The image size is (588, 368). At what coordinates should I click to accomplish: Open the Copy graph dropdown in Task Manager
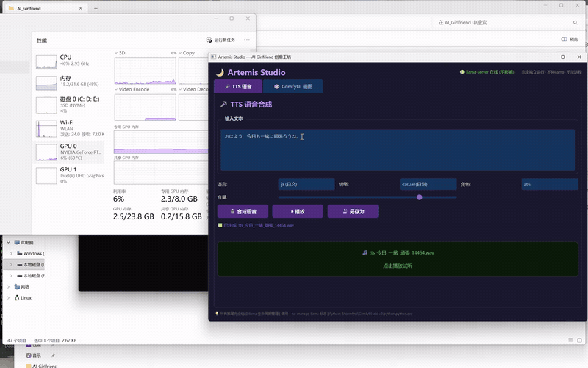point(180,53)
